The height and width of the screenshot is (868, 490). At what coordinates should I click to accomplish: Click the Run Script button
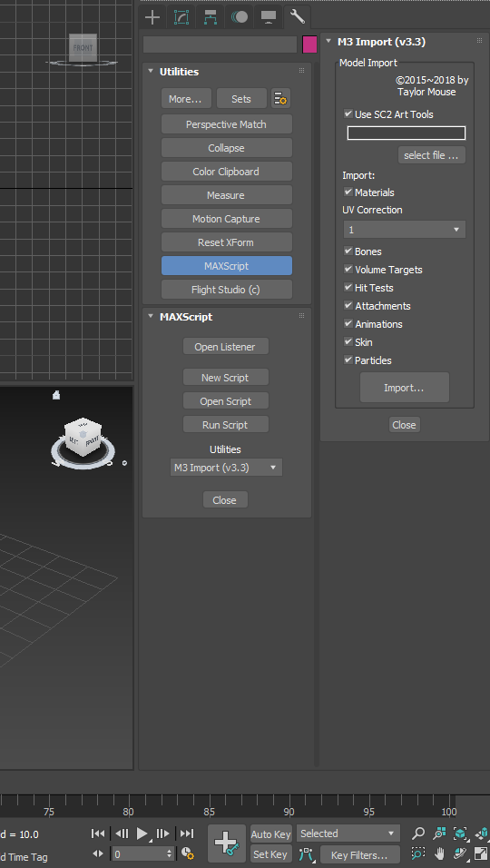226,425
